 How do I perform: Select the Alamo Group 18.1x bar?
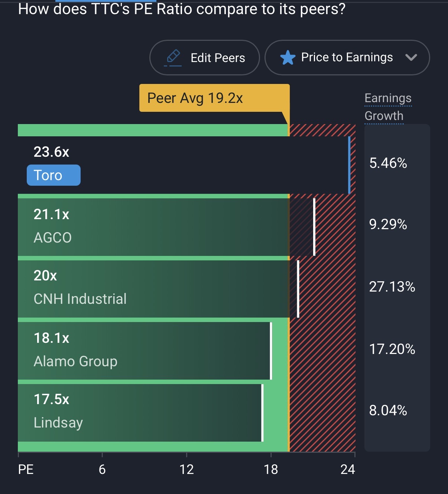[145, 351]
